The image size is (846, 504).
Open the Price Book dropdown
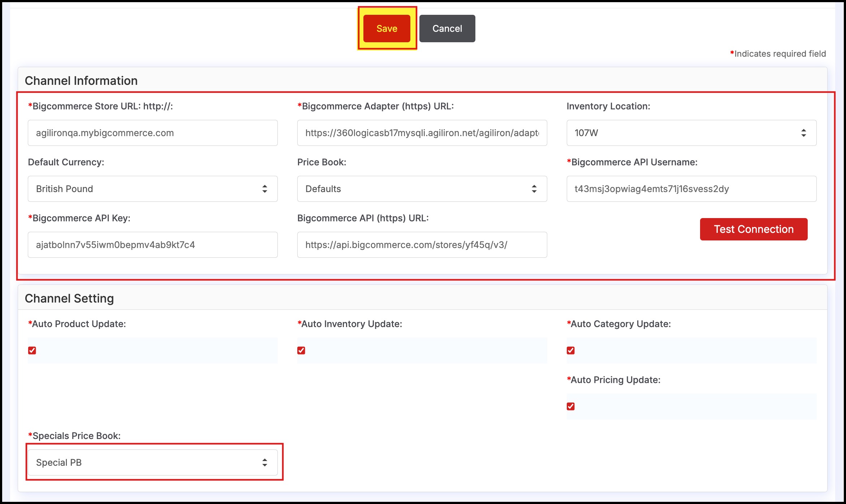tap(422, 189)
